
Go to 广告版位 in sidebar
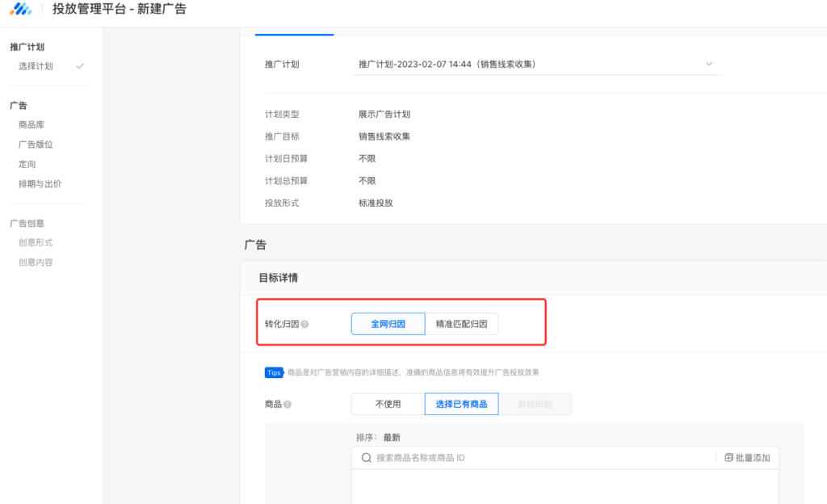coord(36,145)
